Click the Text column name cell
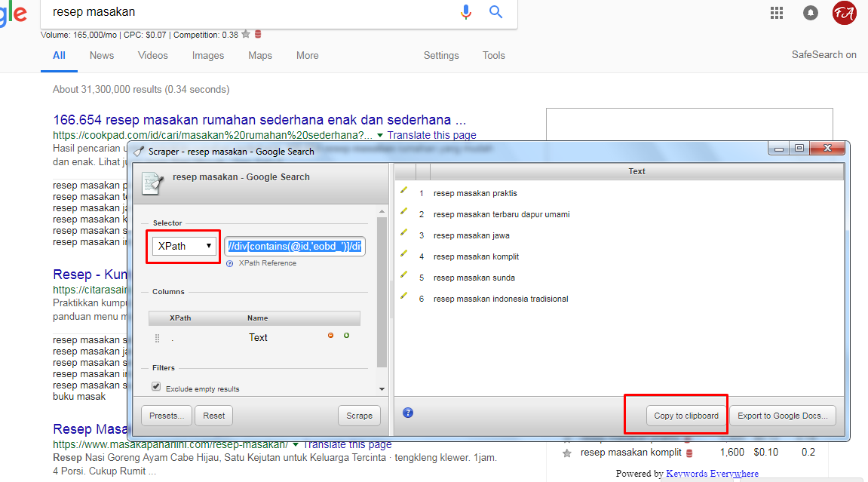 tap(258, 338)
